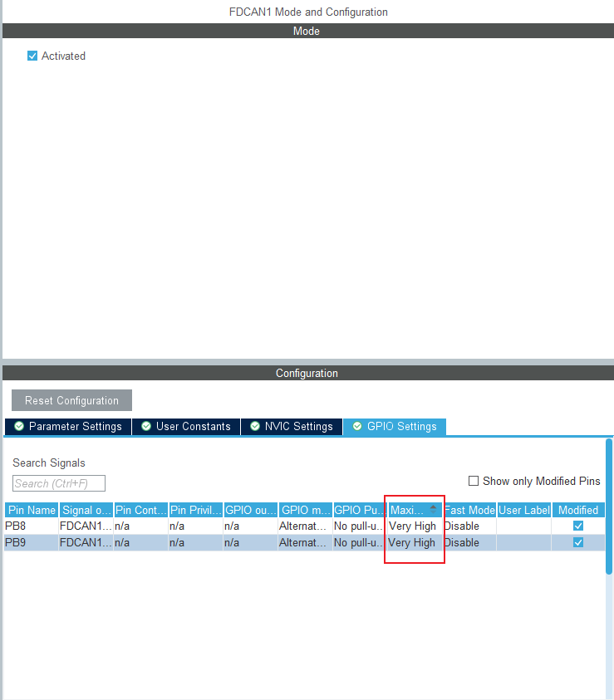Image resolution: width=614 pixels, height=700 pixels.
Task: Click Alternat... GPIO mode cell for PB9
Action: (x=306, y=542)
